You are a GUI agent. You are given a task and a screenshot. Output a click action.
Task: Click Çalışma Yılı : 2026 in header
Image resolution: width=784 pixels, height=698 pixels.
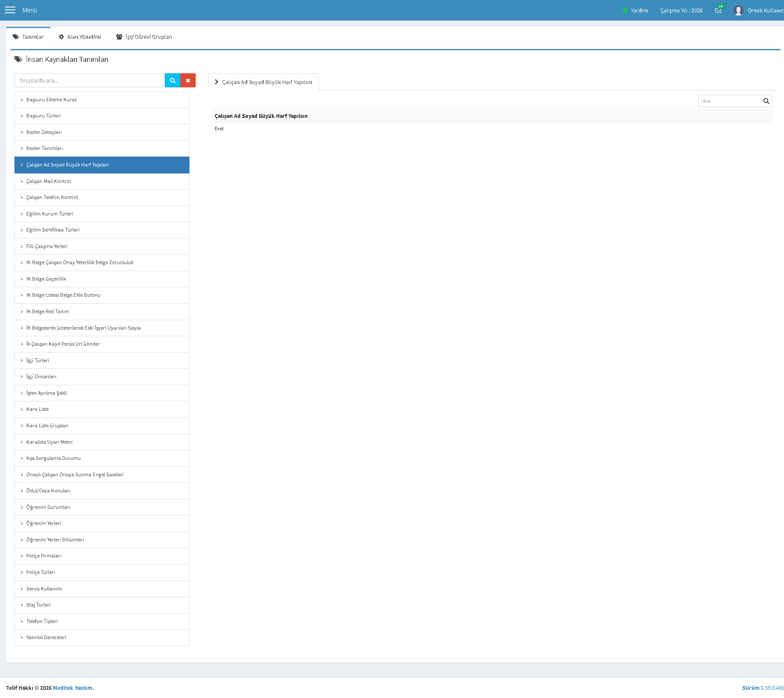click(x=681, y=10)
